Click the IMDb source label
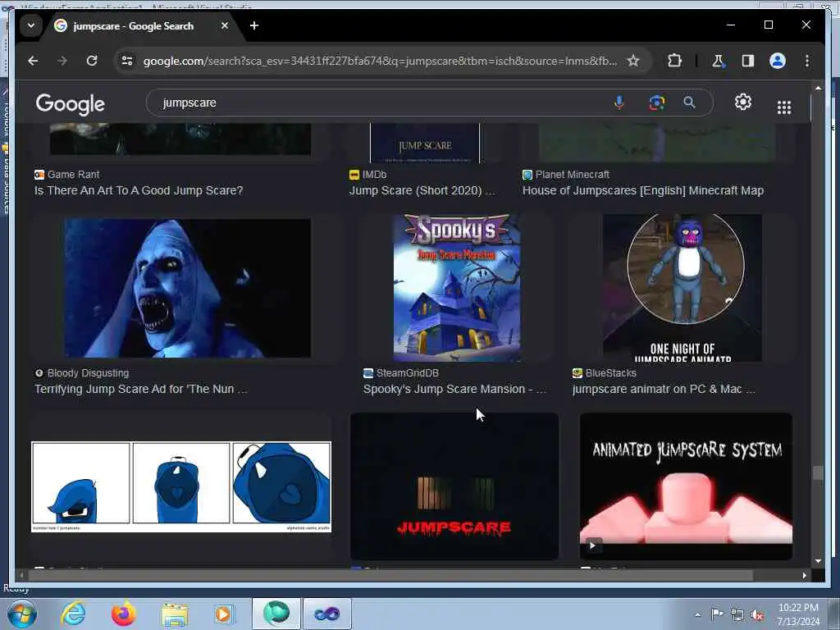The width and height of the screenshot is (840, 630). (x=368, y=175)
